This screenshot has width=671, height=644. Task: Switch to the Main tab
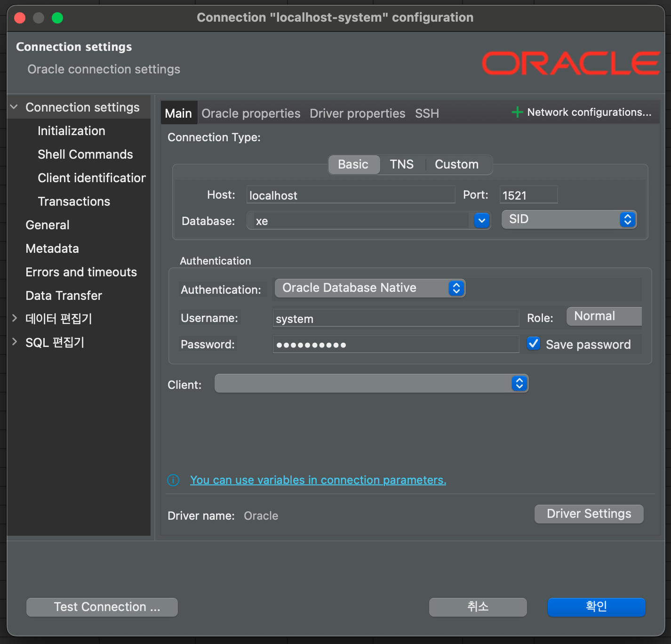click(x=178, y=113)
